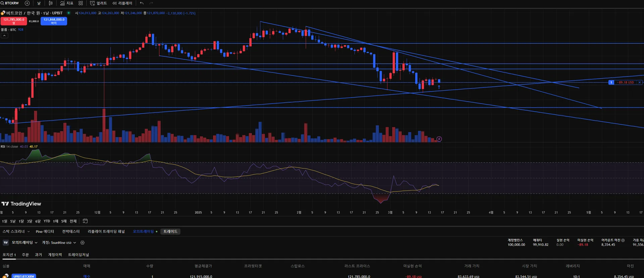This screenshot has height=278, width=644.
Task: Open the go-to-date calendar icon
Action: pyautogui.click(x=85, y=221)
